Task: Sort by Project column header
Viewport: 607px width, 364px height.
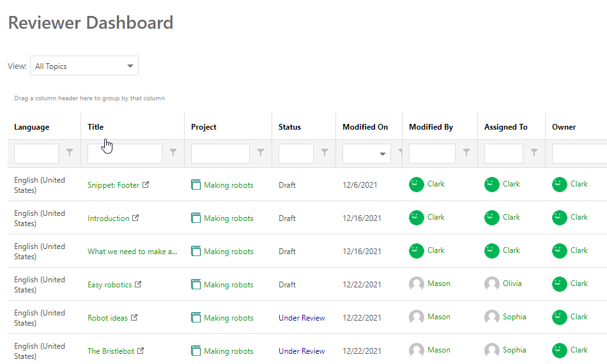Action: pyautogui.click(x=204, y=127)
